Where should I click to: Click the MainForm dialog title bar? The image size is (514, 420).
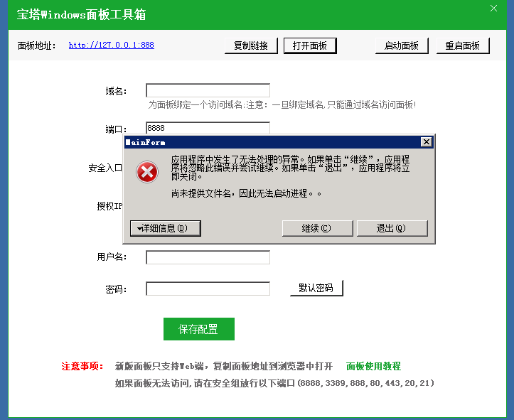pyautogui.click(x=272, y=142)
